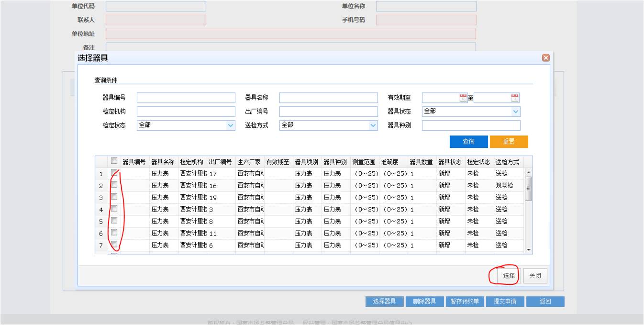Click the 单位代码 field on the page
The image size is (644, 325).
(156, 6)
